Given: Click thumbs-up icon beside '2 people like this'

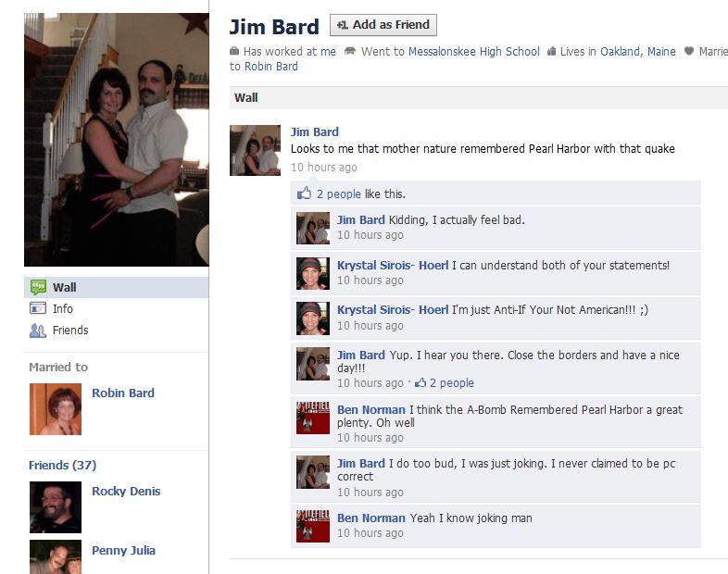Looking at the screenshot, I should coord(304,193).
